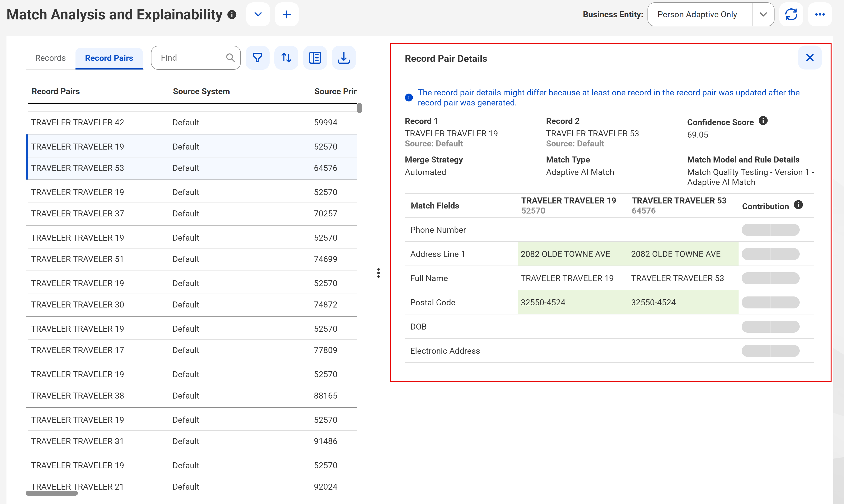
Task: Click source key 70257 cell
Action: (326, 214)
